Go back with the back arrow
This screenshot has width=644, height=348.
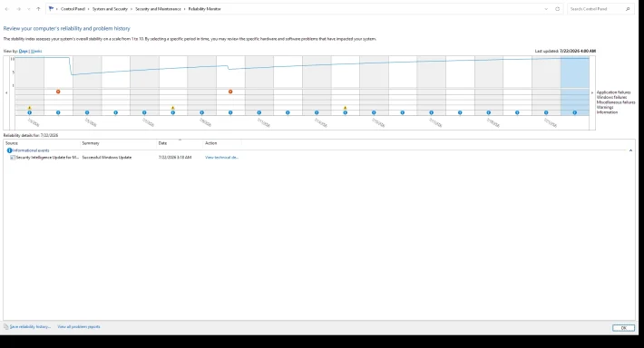pos(7,9)
